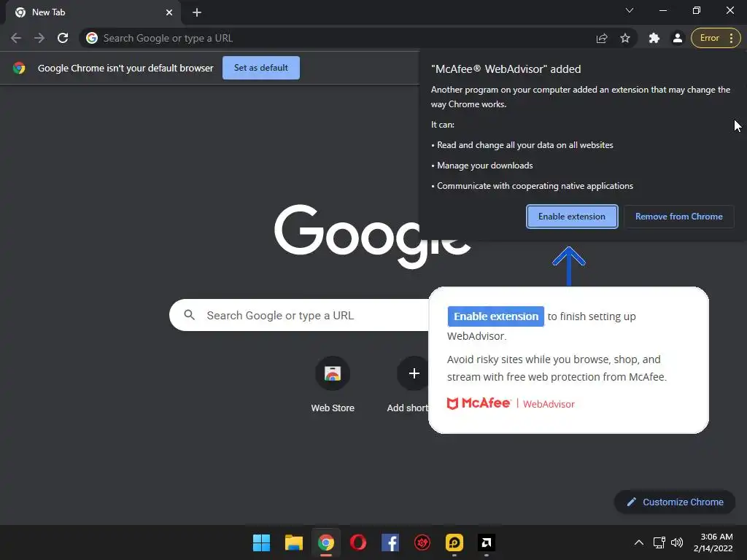Set Chrome as default browser
747x560 pixels.
tap(261, 68)
